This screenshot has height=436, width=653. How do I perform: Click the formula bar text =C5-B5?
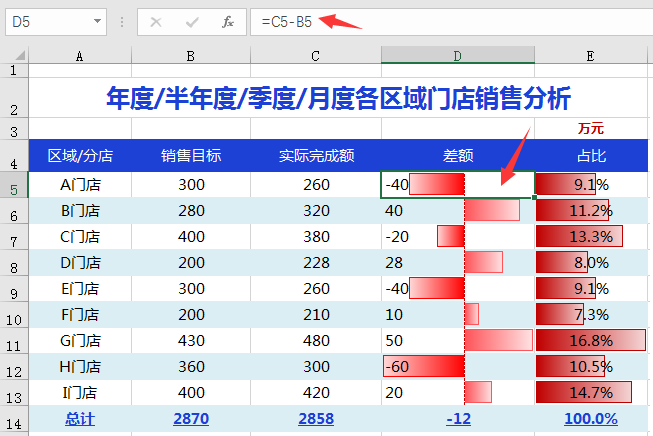tap(287, 22)
